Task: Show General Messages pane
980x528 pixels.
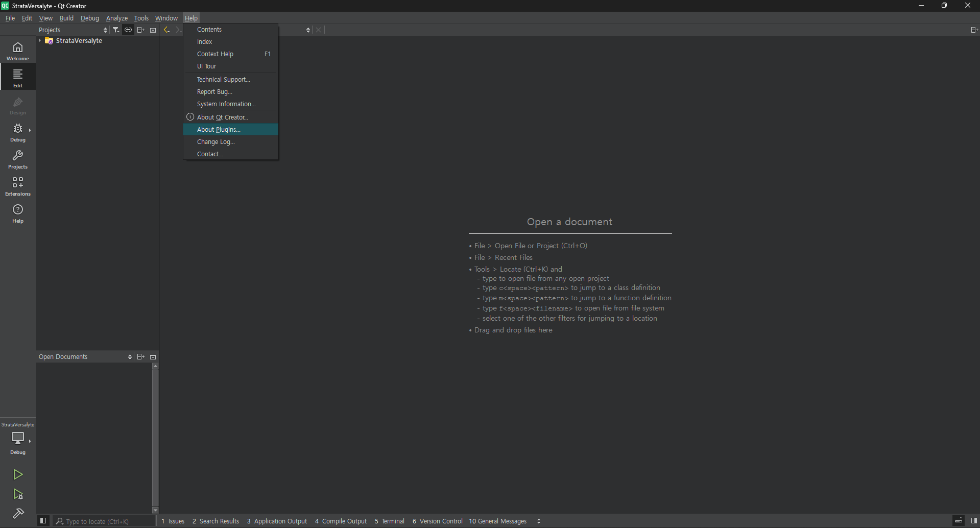Action: point(497,521)
